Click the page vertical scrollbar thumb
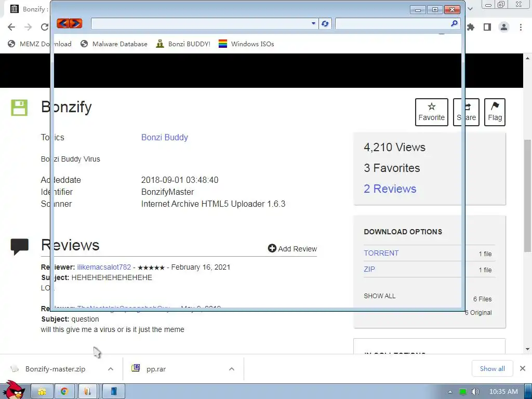 pyautogui.click(x=527, y=196)
